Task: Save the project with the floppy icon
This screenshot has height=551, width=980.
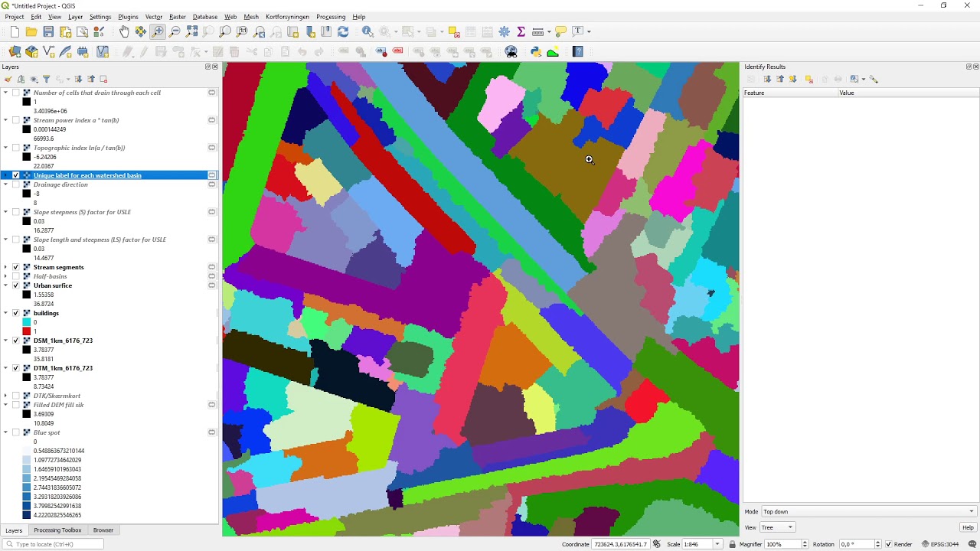Action: coord(48,31)
